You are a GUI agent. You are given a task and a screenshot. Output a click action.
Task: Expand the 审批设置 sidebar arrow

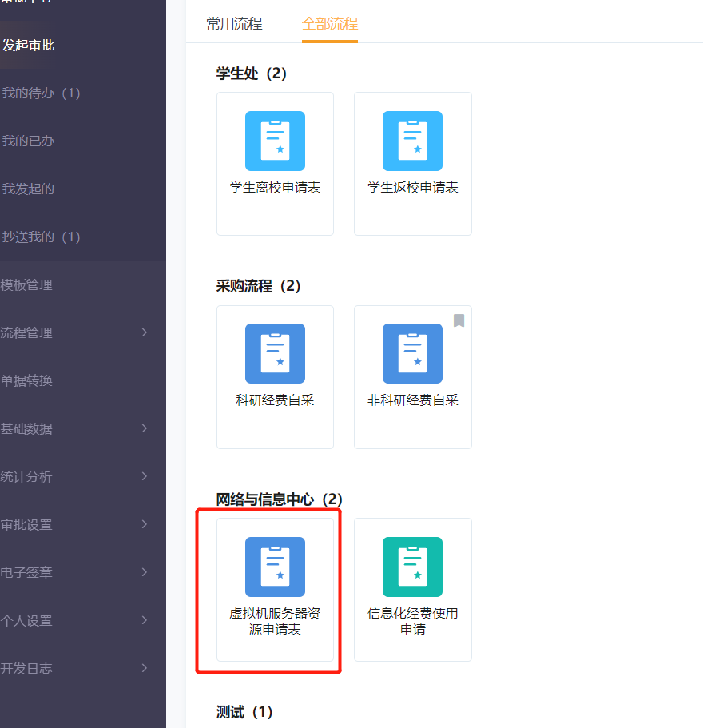tap(144, 524)
